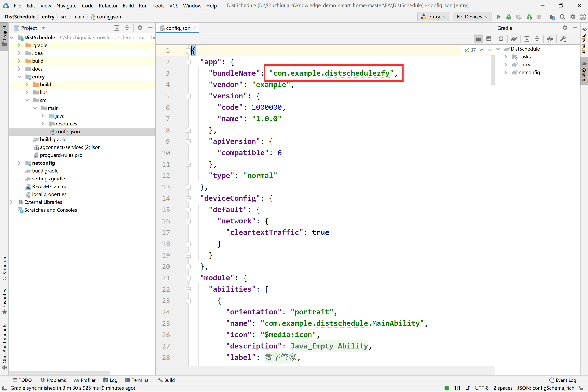Open the Terminal tool window tab
The width and height of the screenshot is (588, 392).
tap(138, 380)
